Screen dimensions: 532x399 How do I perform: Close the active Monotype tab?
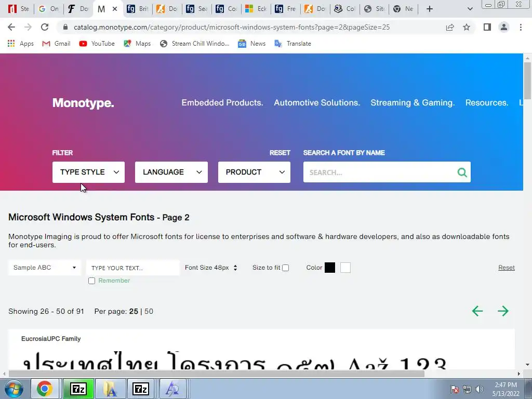pyautogui.click(x=115, y=9)
